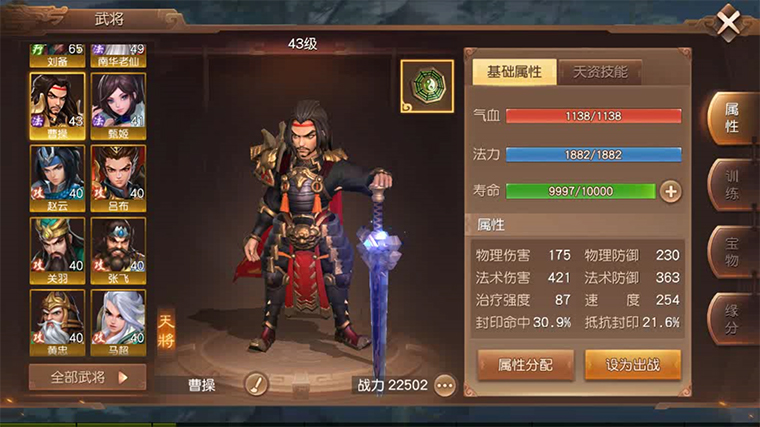The height and width of the screenshot is (427, 760).
Task: Tap the green 寿命 bar
Action: point(581,191)
